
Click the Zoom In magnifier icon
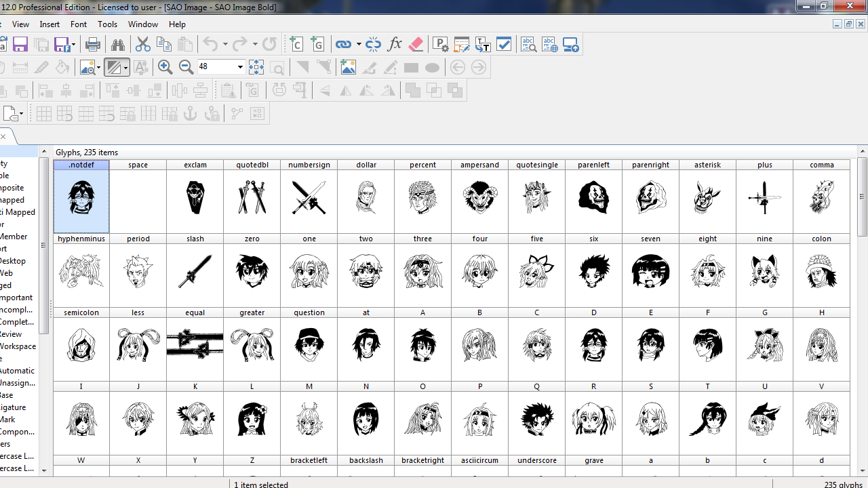[x=165, y=67]
